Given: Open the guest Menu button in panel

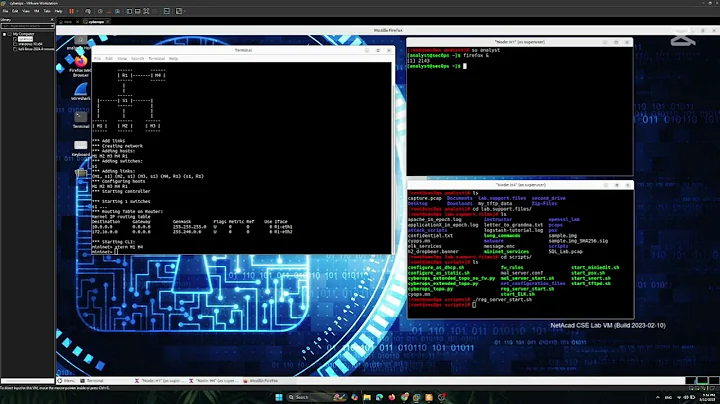Looking at the screenshot, I should (x=66, y=381).
